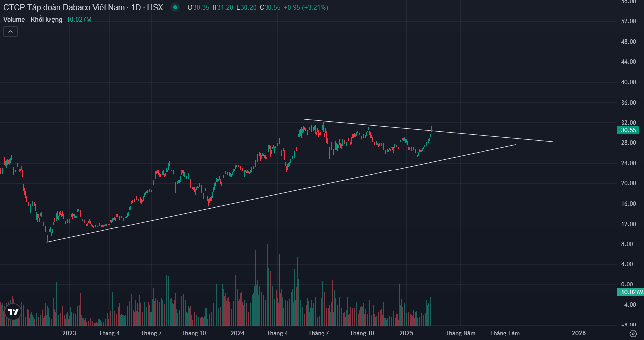Click the 2023 label on time axis

click(x=69, y=333)
